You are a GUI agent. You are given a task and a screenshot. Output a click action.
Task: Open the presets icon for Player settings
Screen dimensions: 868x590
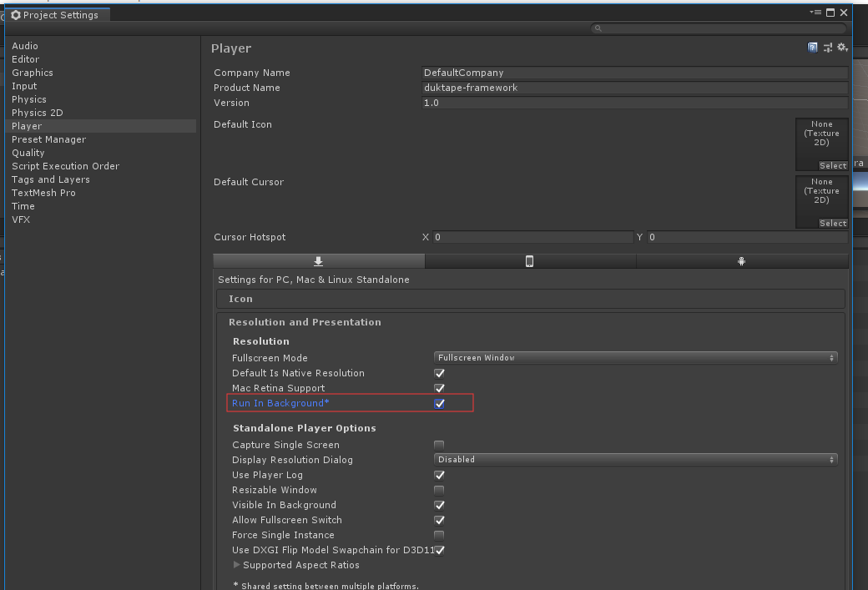coord(827,48)
